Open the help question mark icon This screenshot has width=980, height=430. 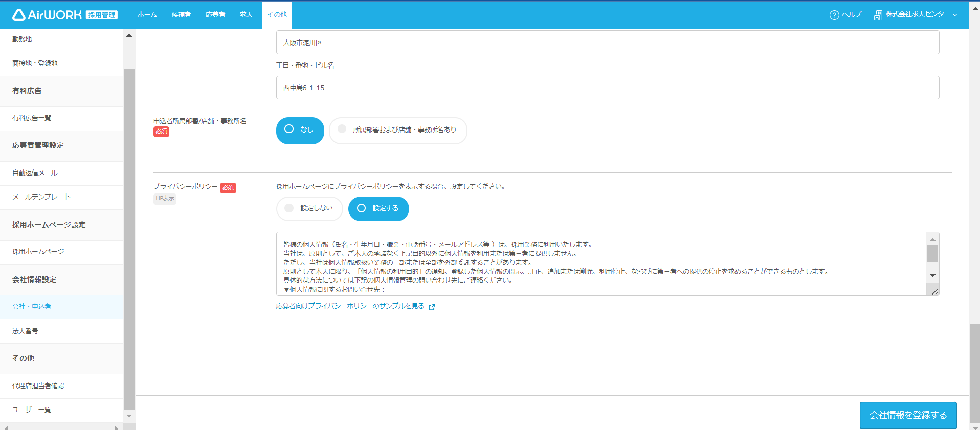(x=834, y=15)
